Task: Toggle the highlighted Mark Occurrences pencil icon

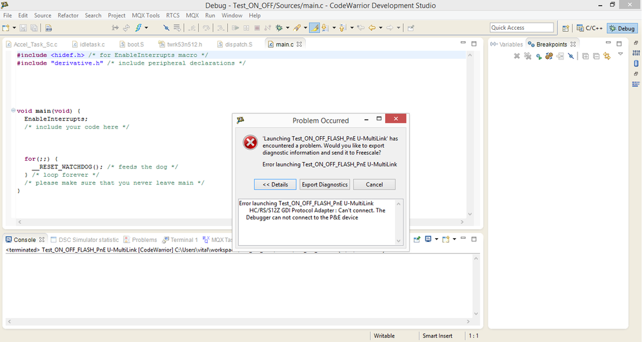Action: click(315, 28)
